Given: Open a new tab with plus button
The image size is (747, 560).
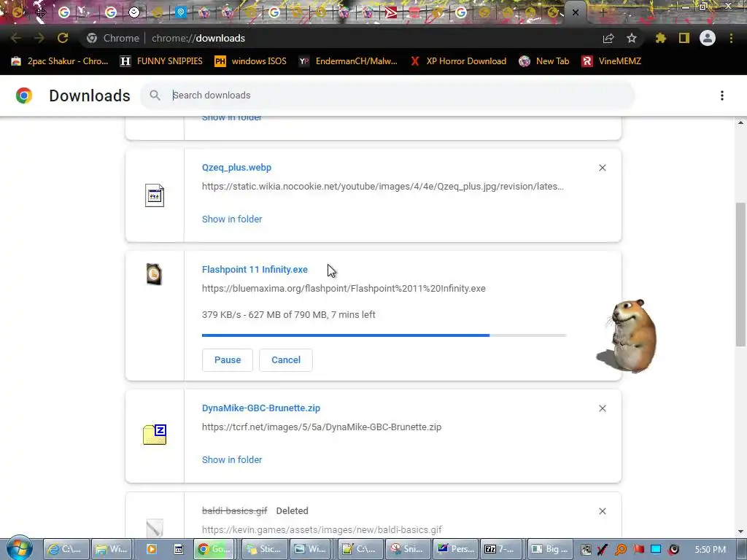Looking at the screenshot, I should pyautogui.click(x=602, y=12).
